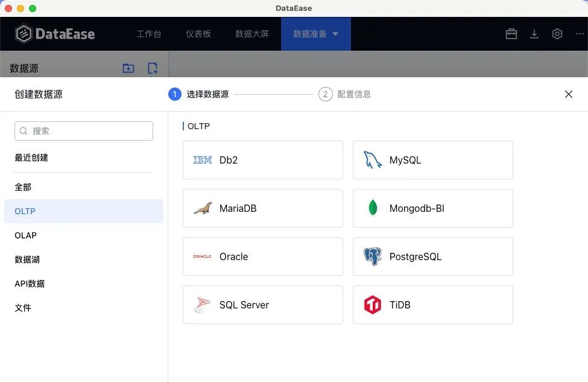The width and height of the screenshot is (588, 382).
Task: Filter by the OLAP category
Action: 25,235
